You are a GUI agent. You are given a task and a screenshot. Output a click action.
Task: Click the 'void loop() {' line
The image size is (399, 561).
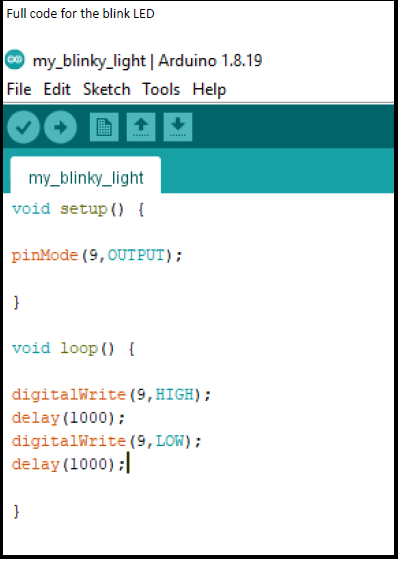click(73, 348)
